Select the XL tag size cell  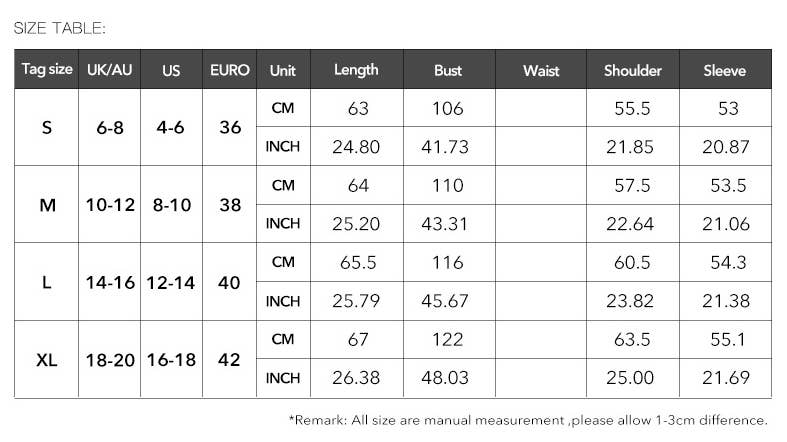47,359
